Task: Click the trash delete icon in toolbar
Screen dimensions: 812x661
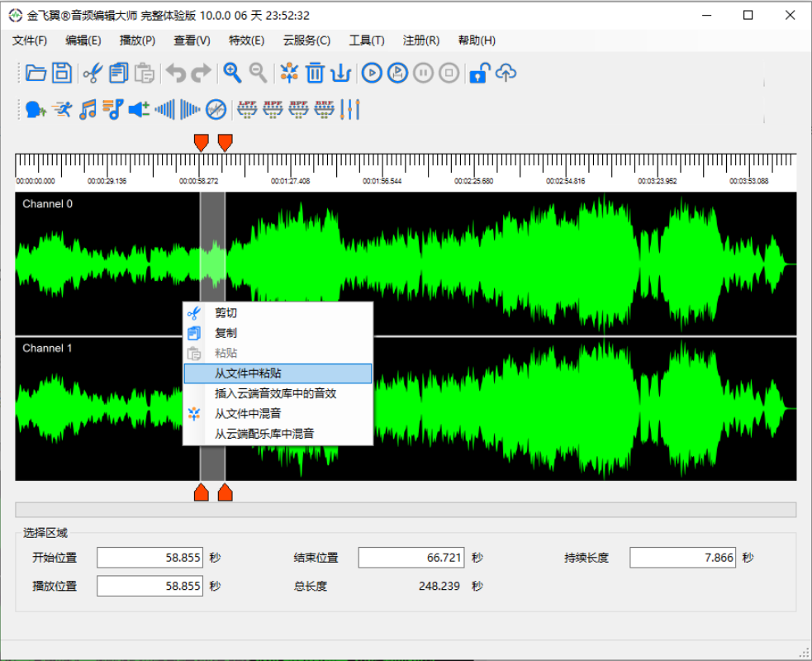Action: click(x=315, y=73)
